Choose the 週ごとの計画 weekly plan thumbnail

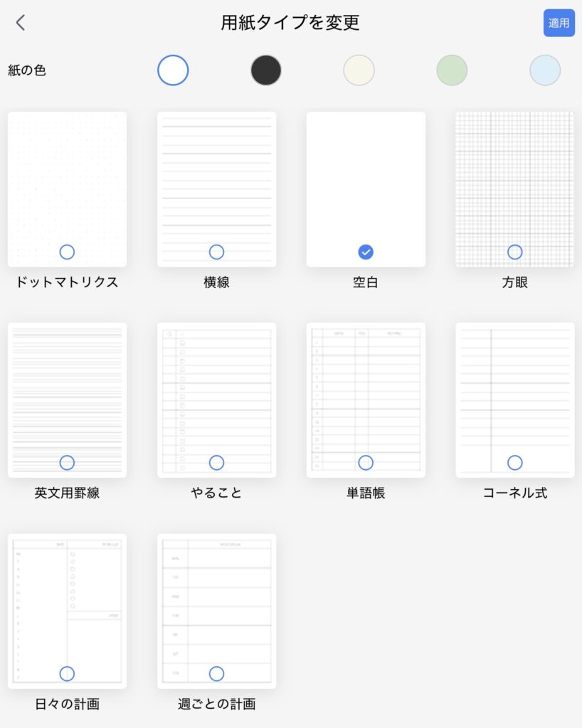click(216, 609)
